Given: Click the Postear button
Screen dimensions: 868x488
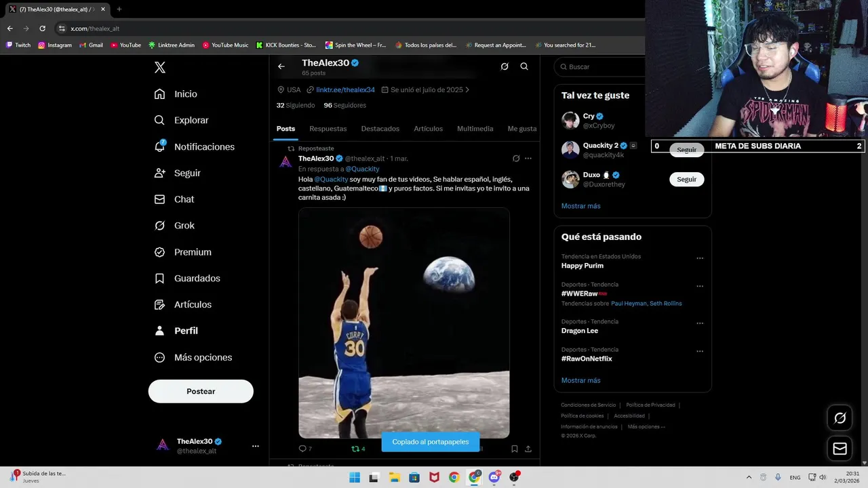Looking at the screenshot, I should 201,391.
